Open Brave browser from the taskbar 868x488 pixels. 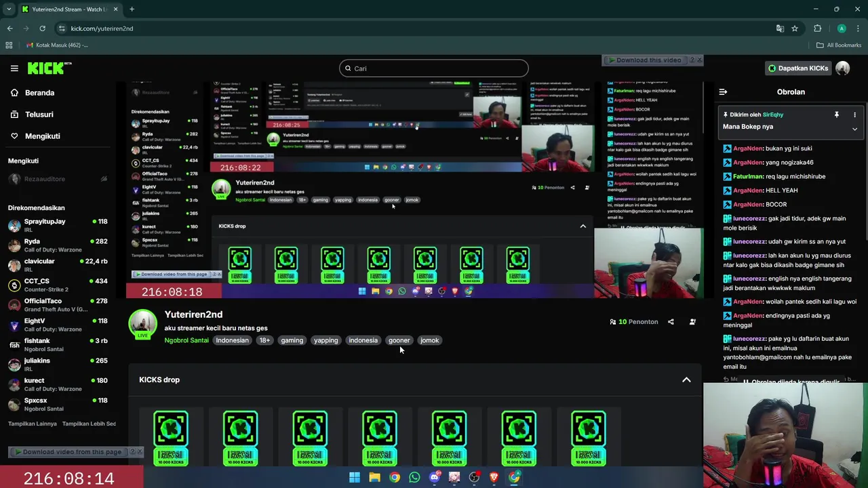[494, 477]
